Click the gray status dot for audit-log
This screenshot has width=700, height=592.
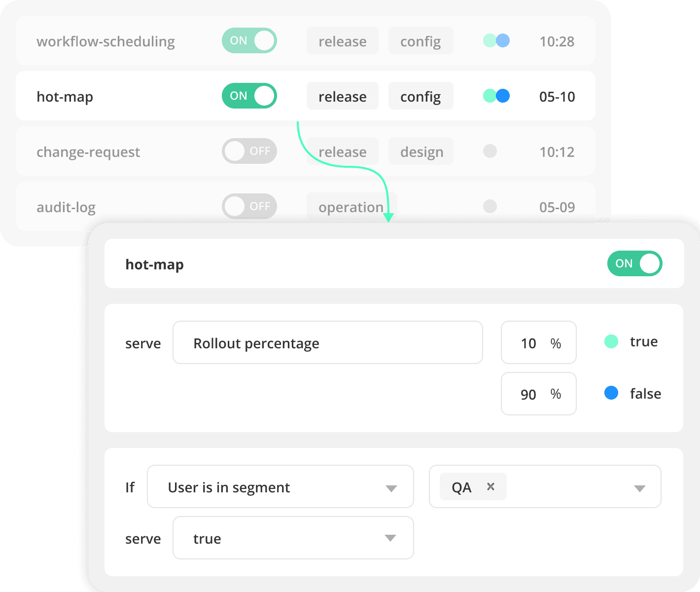point(490,206)
